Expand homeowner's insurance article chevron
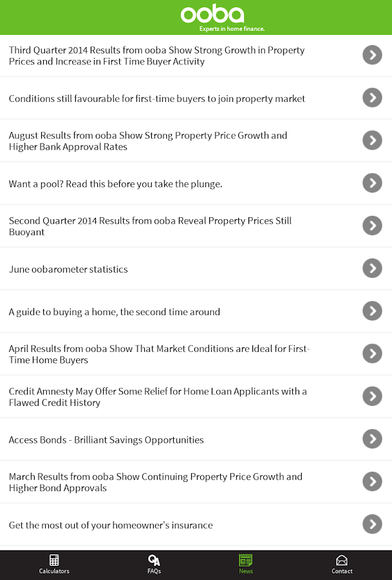Viewport: 392px width, 580px height. 372,525
